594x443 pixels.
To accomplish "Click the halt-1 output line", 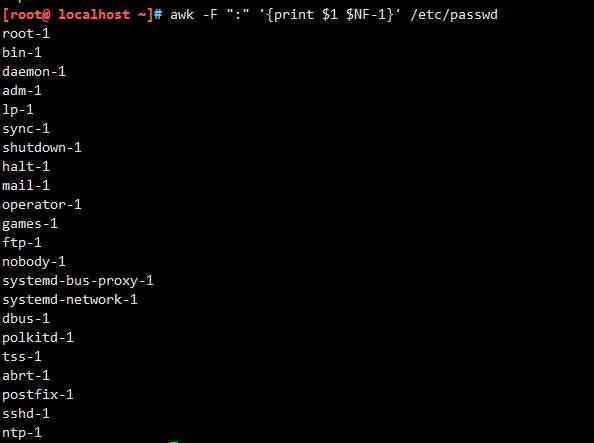I will pos(26,166).
